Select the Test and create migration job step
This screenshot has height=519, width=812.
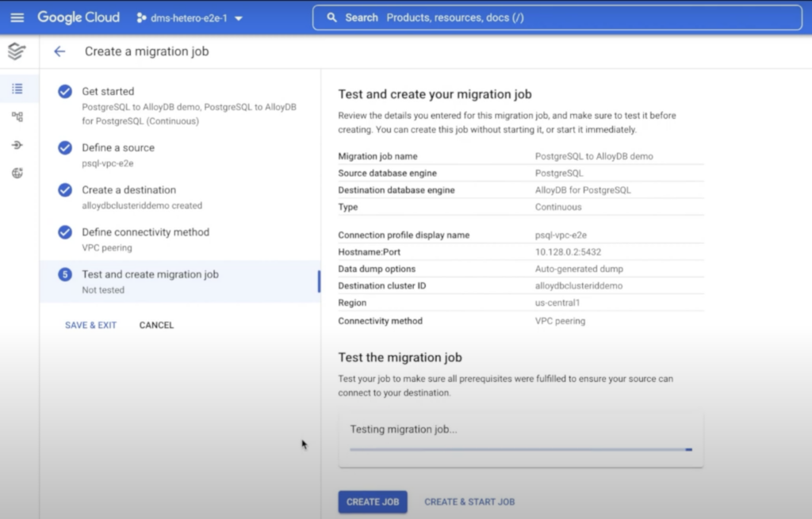point(180,281)
